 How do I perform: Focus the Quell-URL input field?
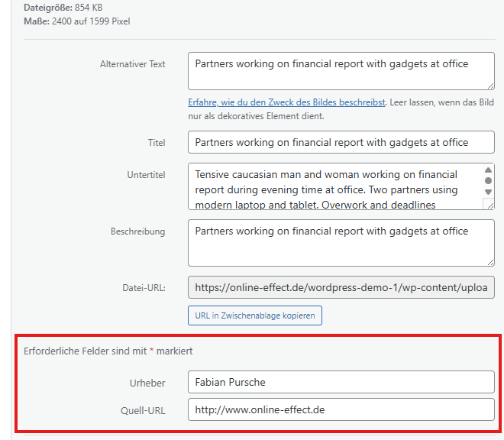click(x=341, y=409)
